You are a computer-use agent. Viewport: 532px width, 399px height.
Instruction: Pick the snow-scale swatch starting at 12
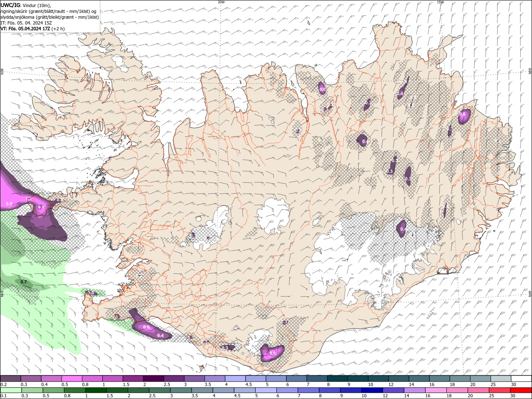pyautogui.click(x=399, y=379)
